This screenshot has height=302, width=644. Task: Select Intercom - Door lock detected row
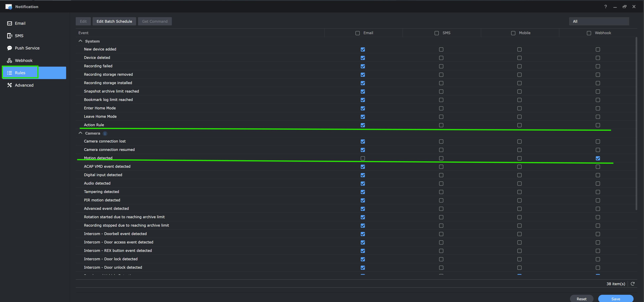(355, 259)
